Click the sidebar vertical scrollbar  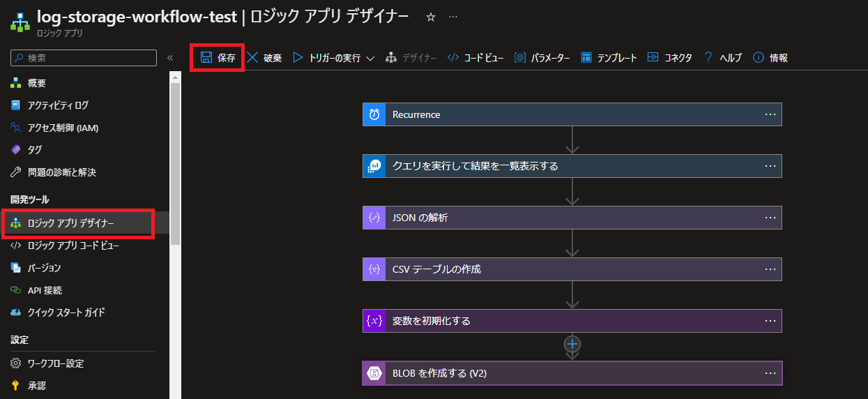tap(176, 164)
